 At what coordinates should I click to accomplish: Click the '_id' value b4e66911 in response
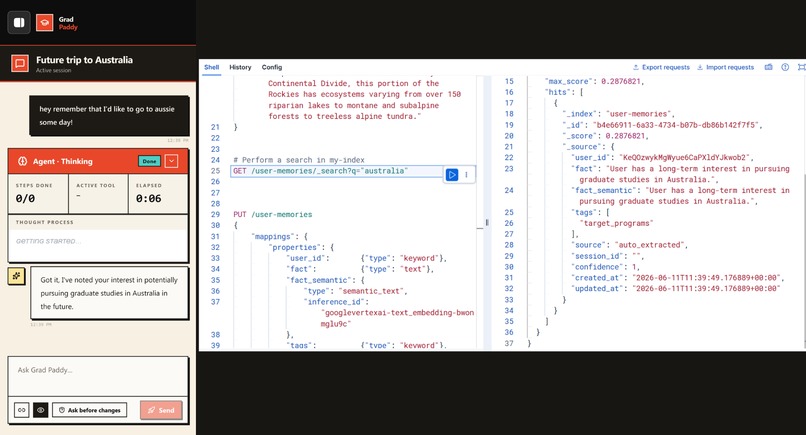(x=677, y=125)
